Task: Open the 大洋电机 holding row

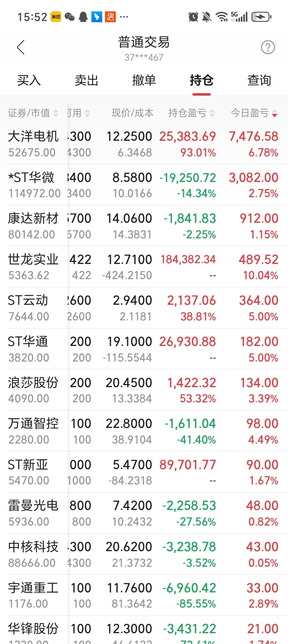Action: click(x=144, y=144)
